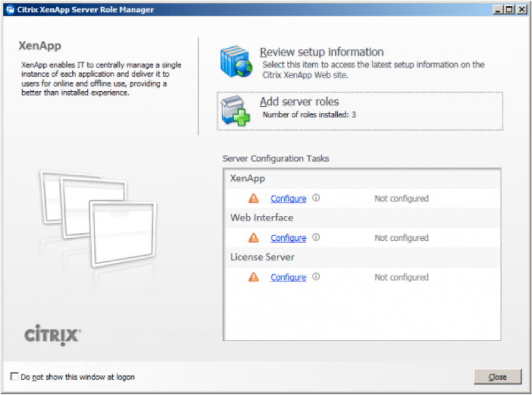Open the Web Interface Configure link
This screenshot has width=532, height=395.
(x=288, y=238)
